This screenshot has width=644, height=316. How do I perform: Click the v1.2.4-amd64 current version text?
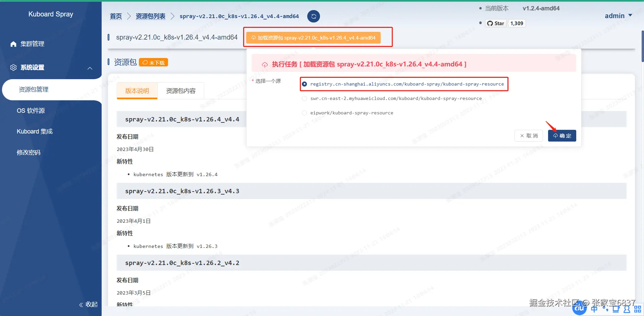coord(541,8)
